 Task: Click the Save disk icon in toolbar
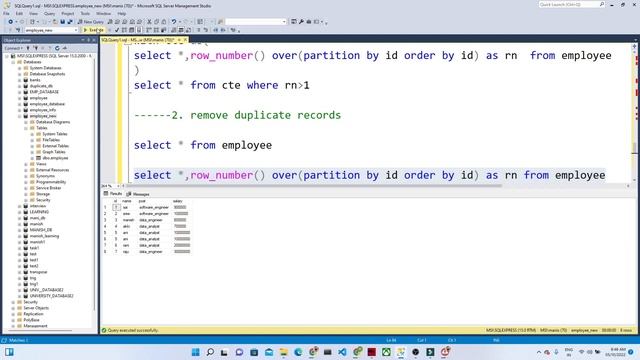coord(62,22)
